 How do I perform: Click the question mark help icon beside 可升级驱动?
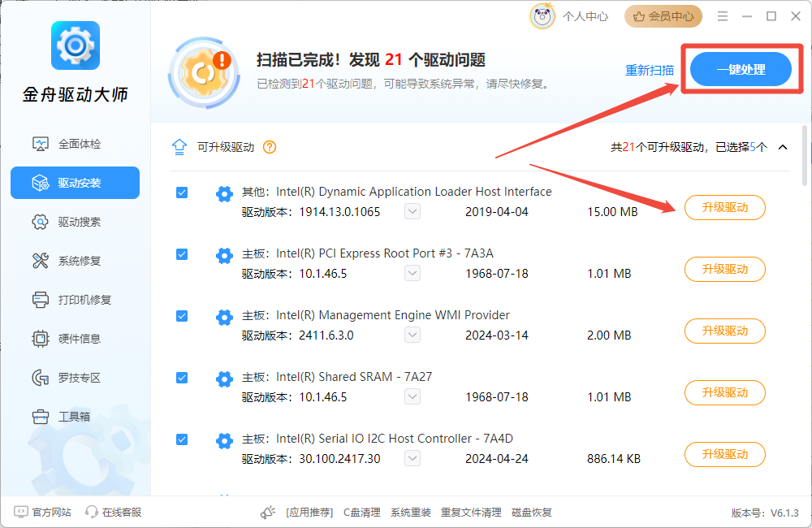(x=270, y=147)
